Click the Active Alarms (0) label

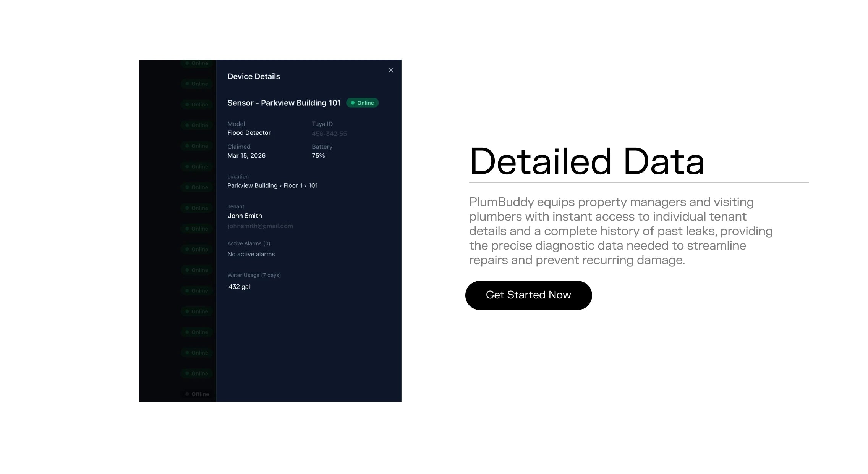[249, 243]
